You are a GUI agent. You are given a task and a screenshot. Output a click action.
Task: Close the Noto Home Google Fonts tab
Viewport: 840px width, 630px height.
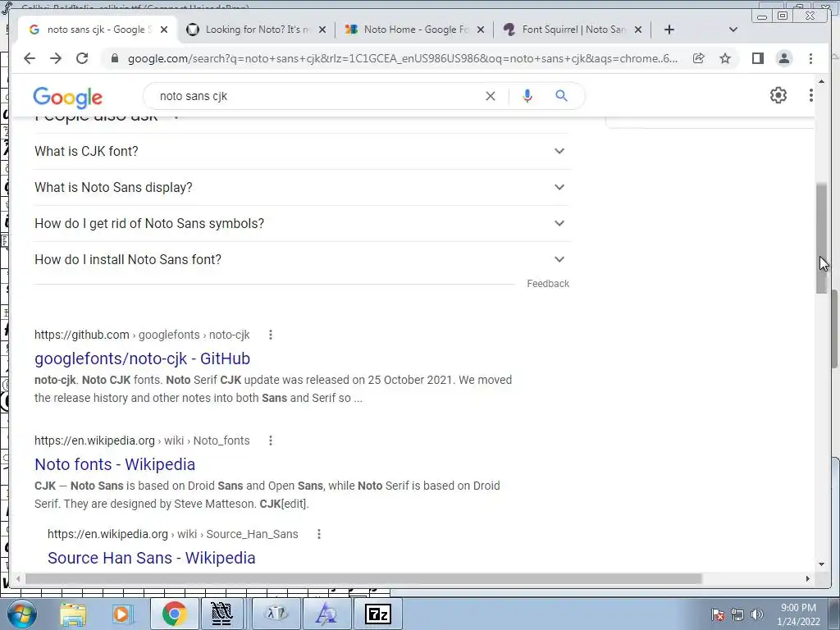click(x=481, y=30)
